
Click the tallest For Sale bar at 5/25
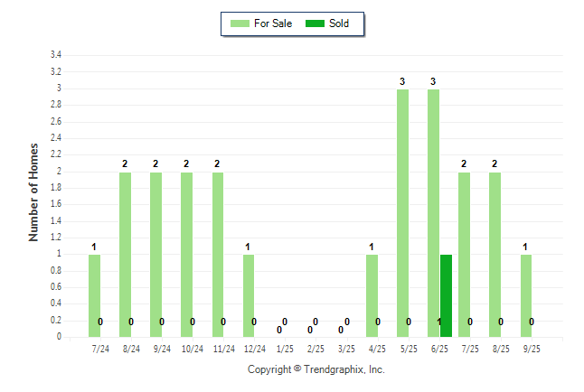[402, 212]
